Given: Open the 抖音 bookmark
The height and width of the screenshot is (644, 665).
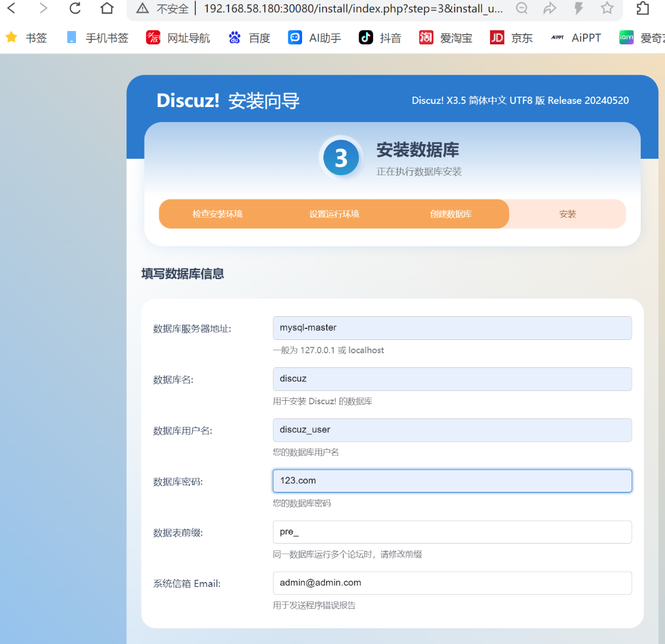Looking at the screenshot, I should [379, 38].
